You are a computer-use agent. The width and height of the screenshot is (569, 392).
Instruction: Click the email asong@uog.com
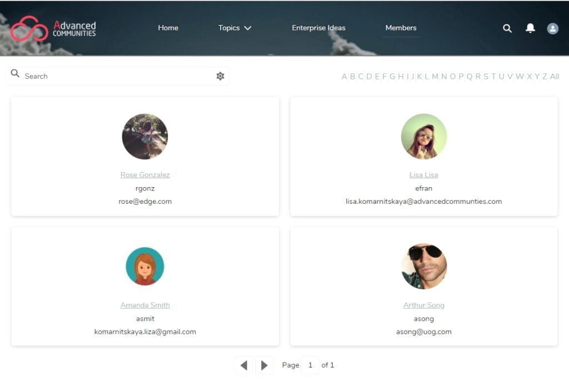click(424, 332)
